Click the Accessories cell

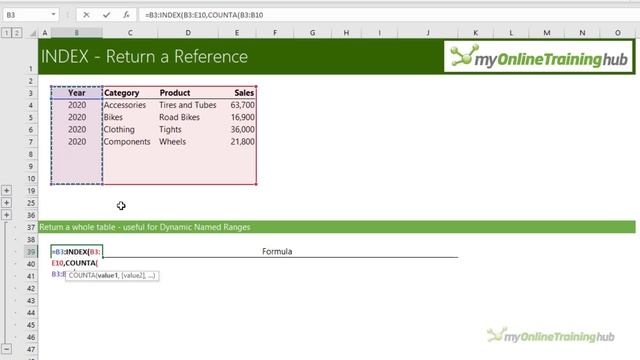(x=130, y=105)
